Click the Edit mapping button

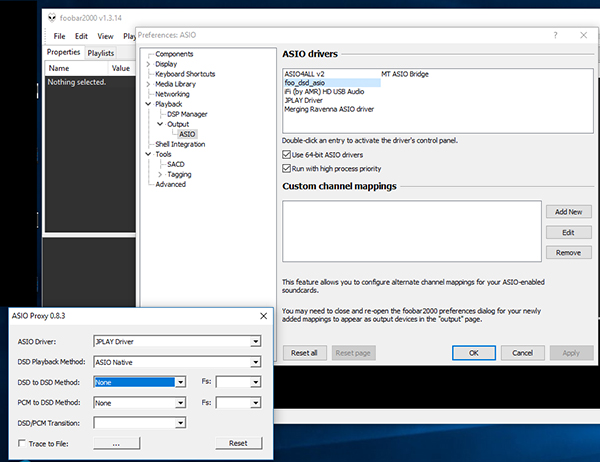(569, 232)
